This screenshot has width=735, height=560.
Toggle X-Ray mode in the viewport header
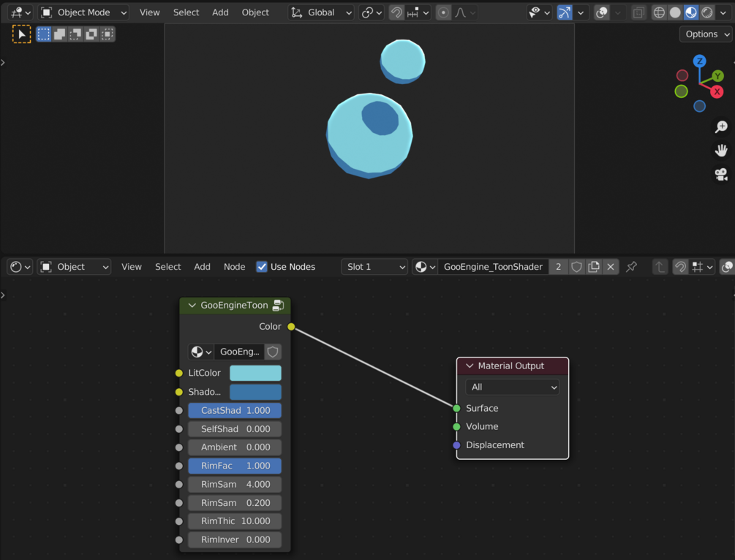click(x=640, y=12)
